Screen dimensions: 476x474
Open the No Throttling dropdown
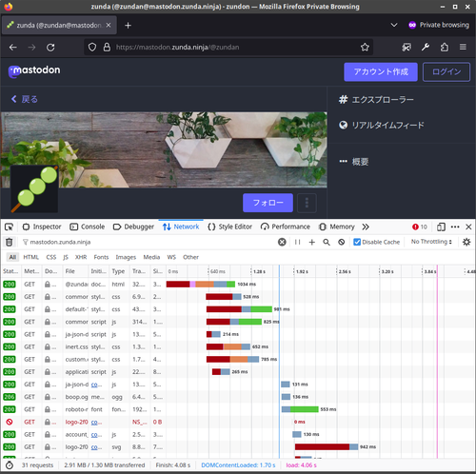(431, 242)
